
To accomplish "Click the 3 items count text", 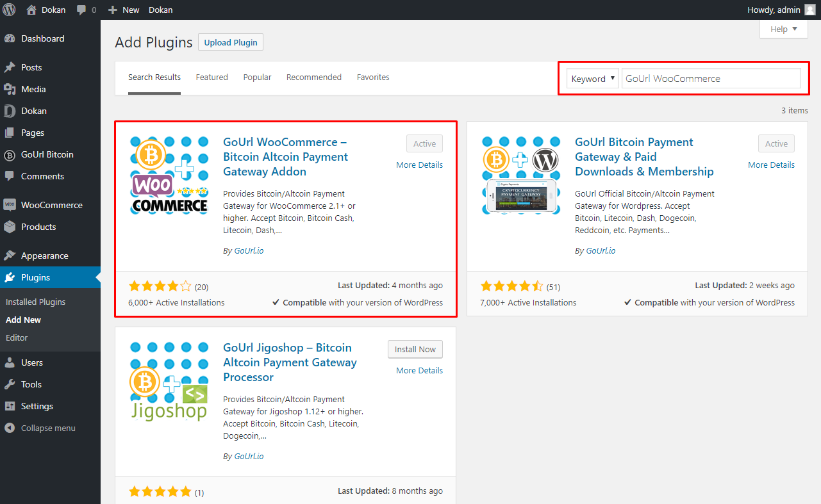I will point(795,111).
